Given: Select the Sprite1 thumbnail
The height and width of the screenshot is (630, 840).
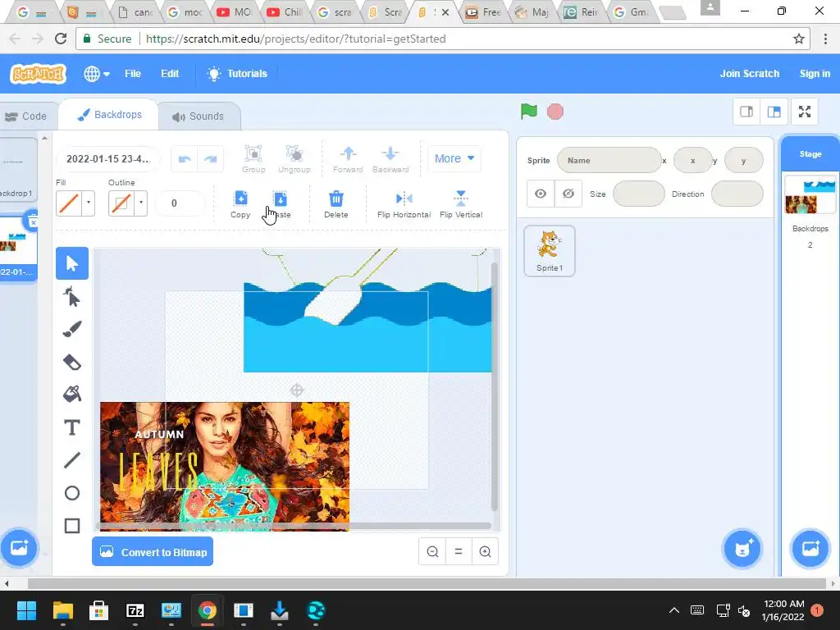Looking at the screenshot, I should point(550,251).
